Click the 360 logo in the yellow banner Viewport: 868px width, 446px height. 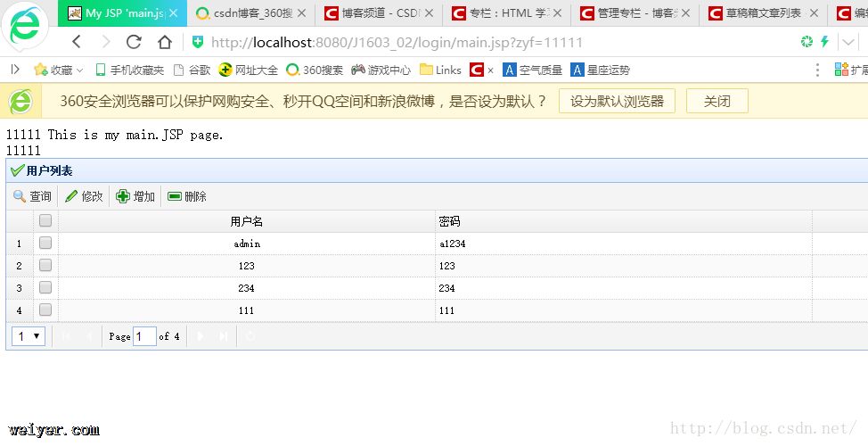tap(20, 102)
